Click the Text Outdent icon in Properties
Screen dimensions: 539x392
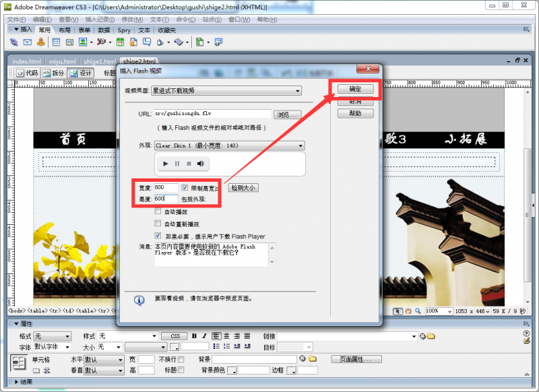(237, 346)
